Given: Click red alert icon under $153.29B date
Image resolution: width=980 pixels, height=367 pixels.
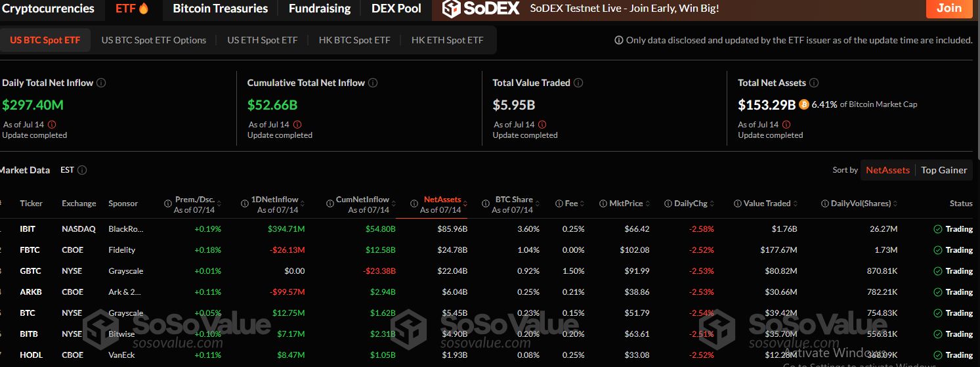Looking at the screenshot, I should click(786, 124).
